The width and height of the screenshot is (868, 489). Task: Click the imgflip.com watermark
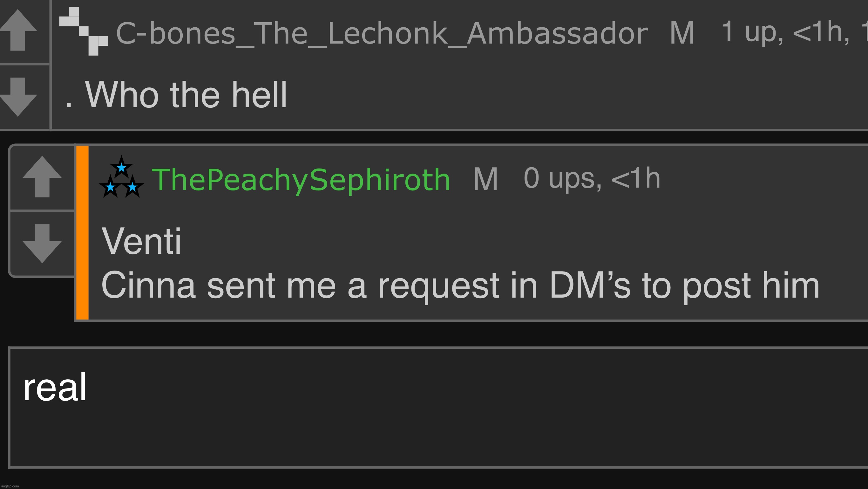click(10, 486)
